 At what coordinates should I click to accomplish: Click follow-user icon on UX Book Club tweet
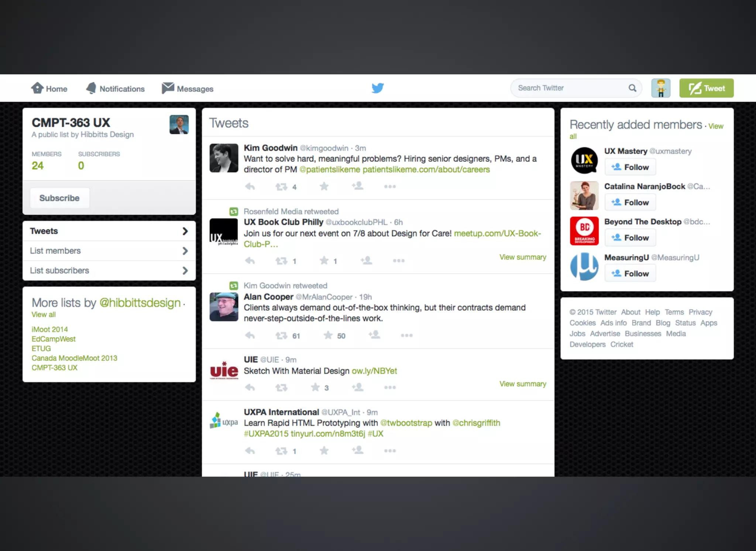(x=366, y=261)
